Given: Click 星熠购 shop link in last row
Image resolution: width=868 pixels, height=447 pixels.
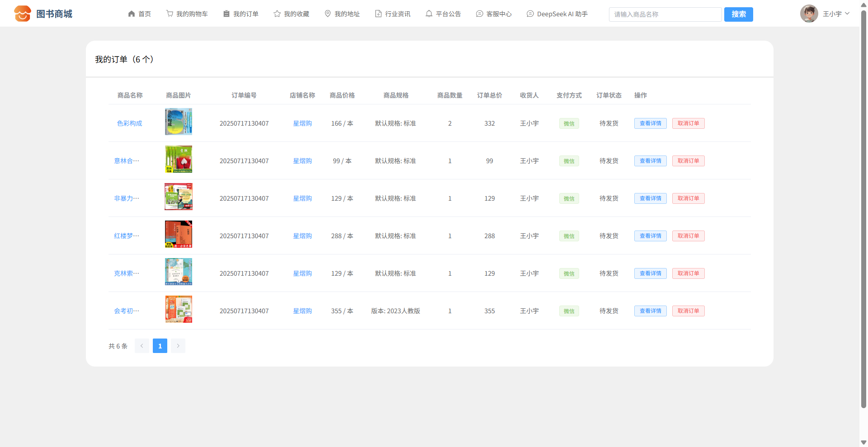Looking at the screenshot, I should pyautogui.click(x=302, y=311).
